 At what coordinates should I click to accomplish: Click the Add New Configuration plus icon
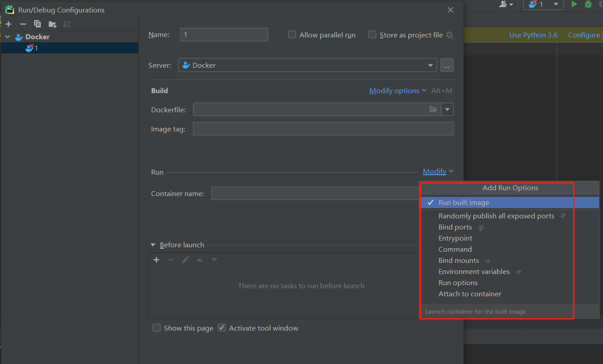point(8,24)
